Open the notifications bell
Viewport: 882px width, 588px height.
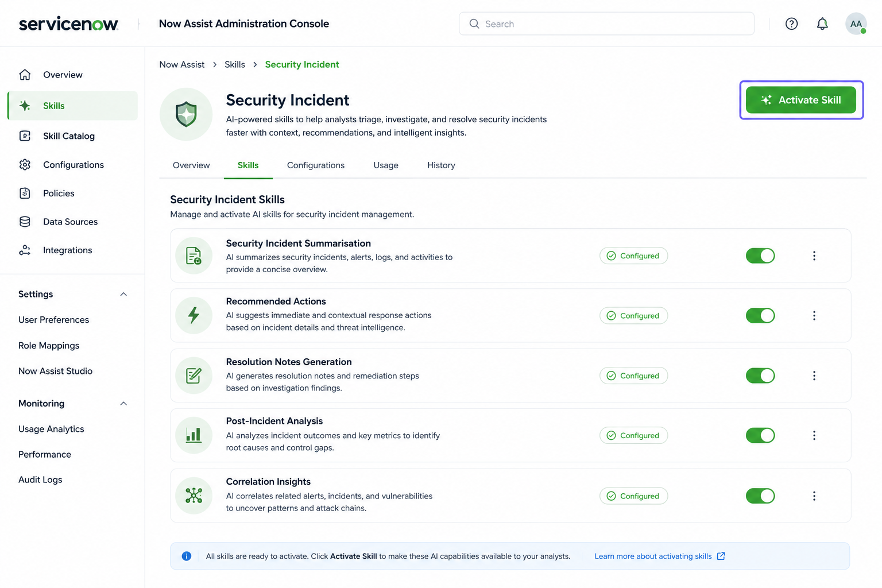(822, 24)
